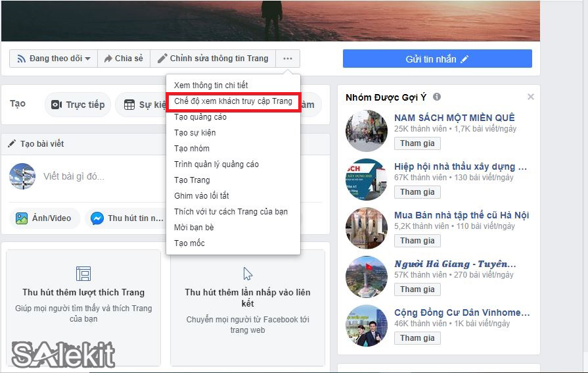
Task: Select Ghim vào lối tắt
Action: click(x=233, y=195)
